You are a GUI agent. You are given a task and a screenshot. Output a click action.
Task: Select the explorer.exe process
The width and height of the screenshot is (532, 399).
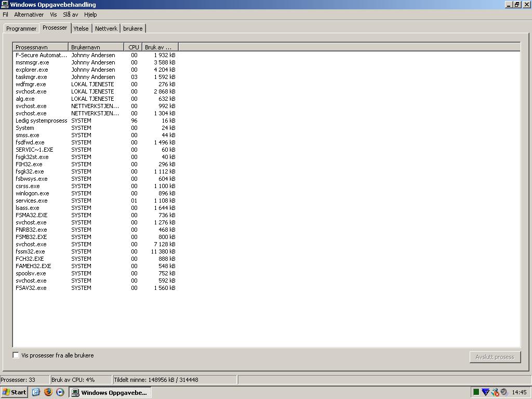(x=96, y=70)
